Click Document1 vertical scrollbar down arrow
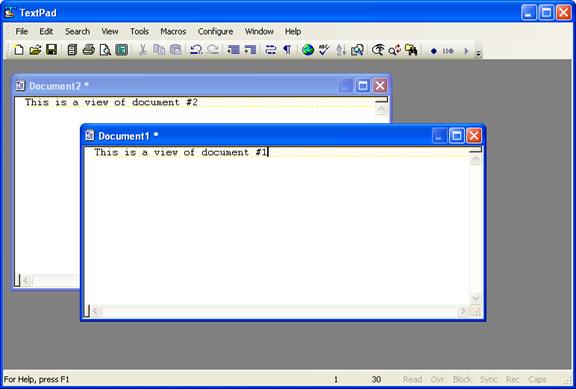The width and height of the screenshot is (576, 389). pos(476,298)
